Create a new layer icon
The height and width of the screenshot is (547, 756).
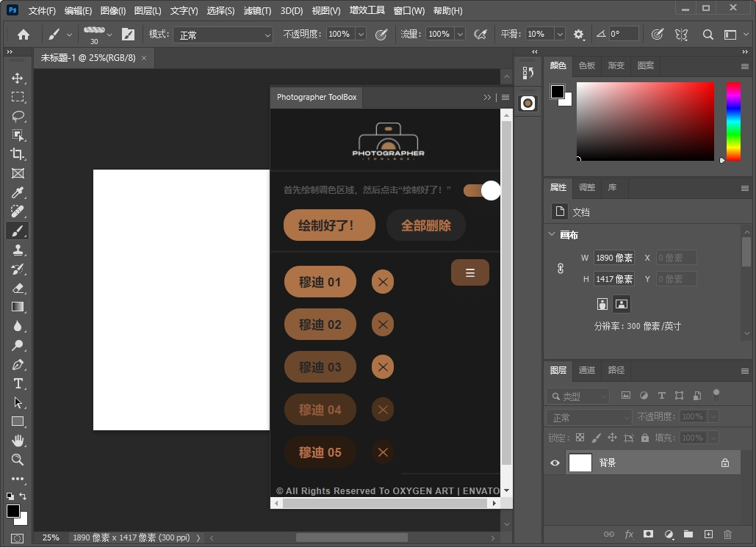pyautogui.click(x=708, y=534)
